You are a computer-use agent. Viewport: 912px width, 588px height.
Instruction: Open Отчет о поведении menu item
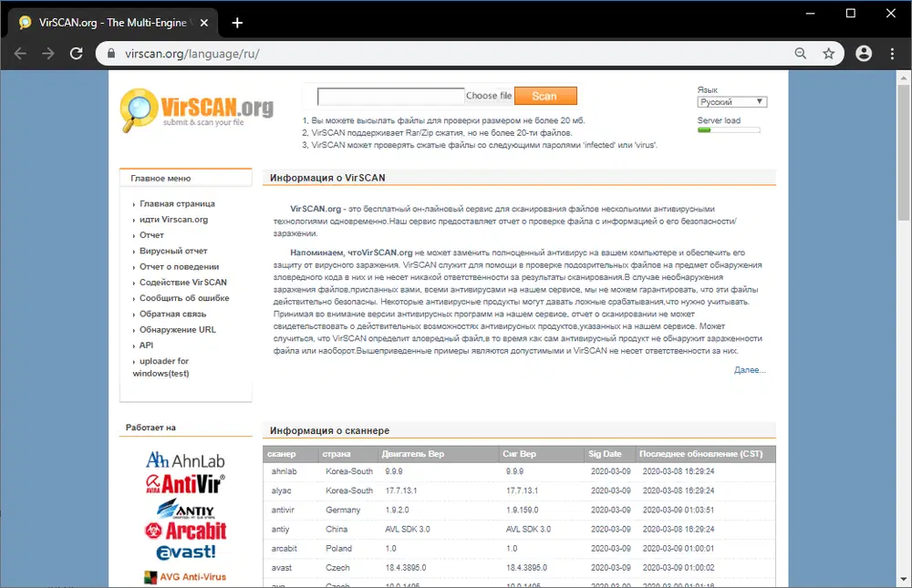[x=179, y=266]
